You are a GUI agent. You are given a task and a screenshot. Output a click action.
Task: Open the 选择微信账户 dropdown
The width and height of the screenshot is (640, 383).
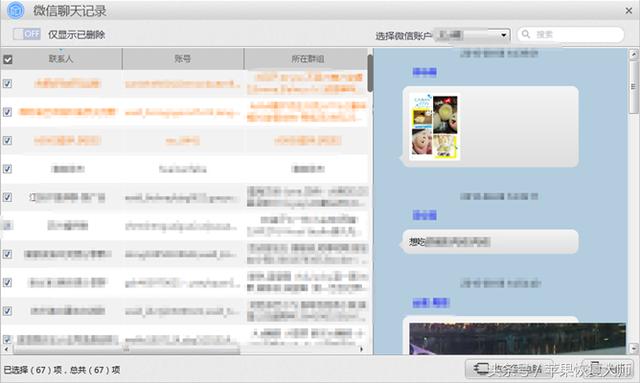tap(472, 35)
